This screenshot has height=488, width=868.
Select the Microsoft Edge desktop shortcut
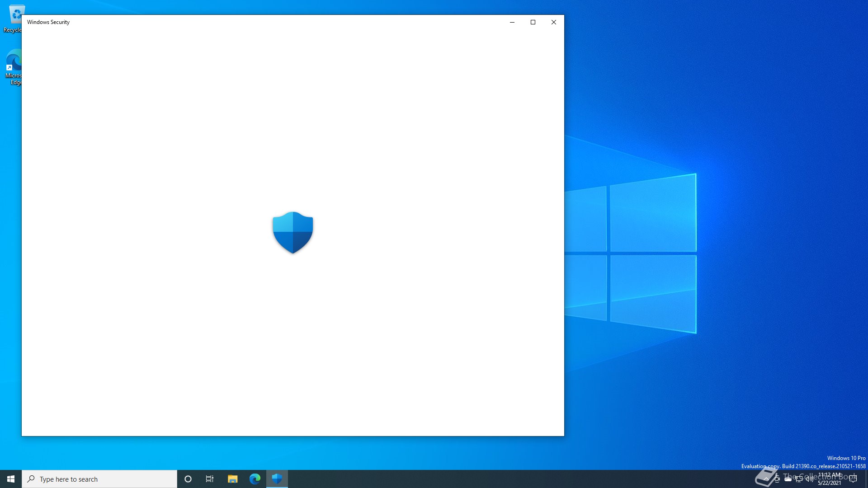click(13, 67)
